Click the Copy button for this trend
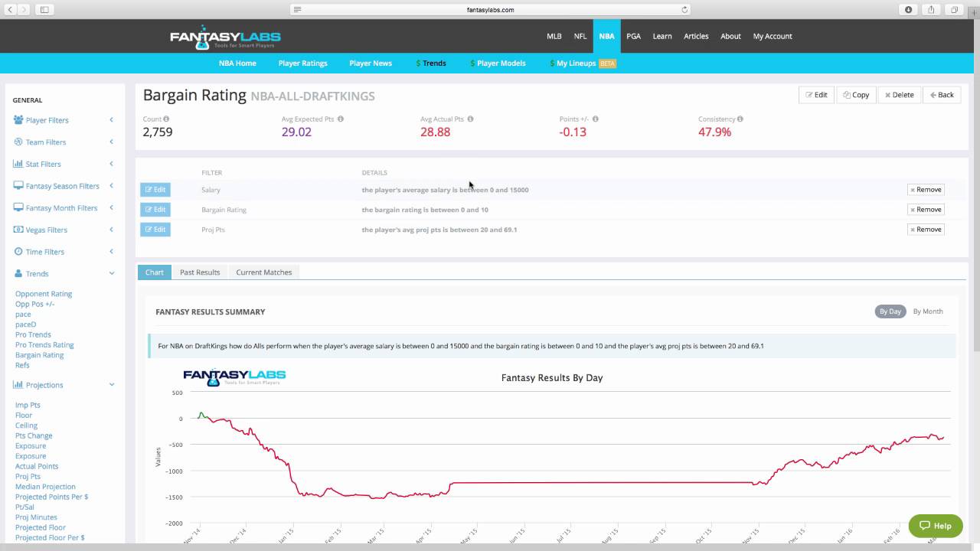Viewport: 980px width, 551px height. point(856,95)
